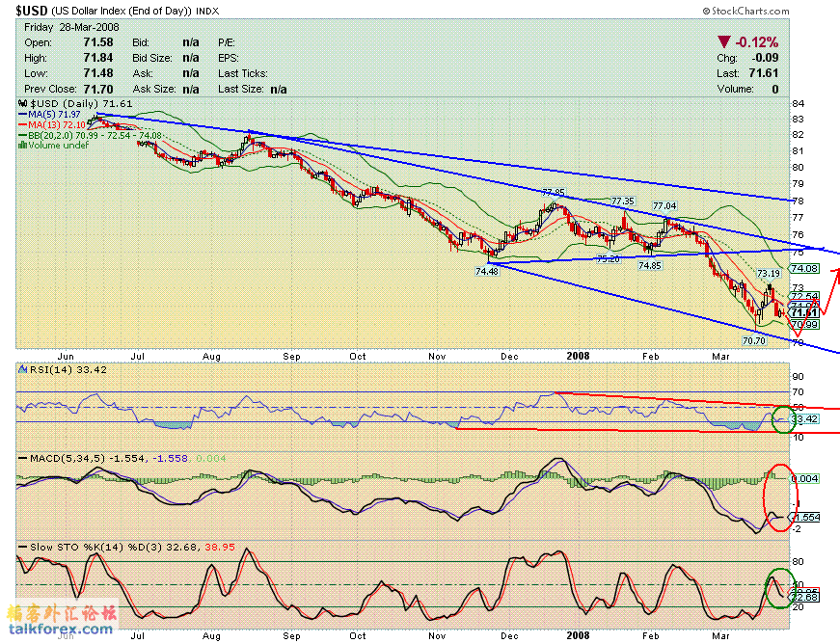The width and height of the screenshot is (840, 644).
Task: Click the 73.19 peak price label
Action: [x=769, y=274]
